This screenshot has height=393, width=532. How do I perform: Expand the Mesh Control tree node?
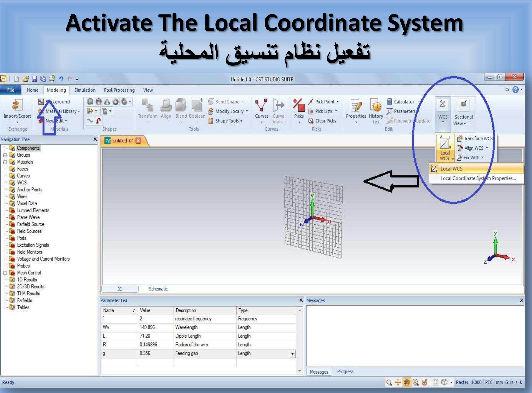pyautogui.click(x=5, y=273)
